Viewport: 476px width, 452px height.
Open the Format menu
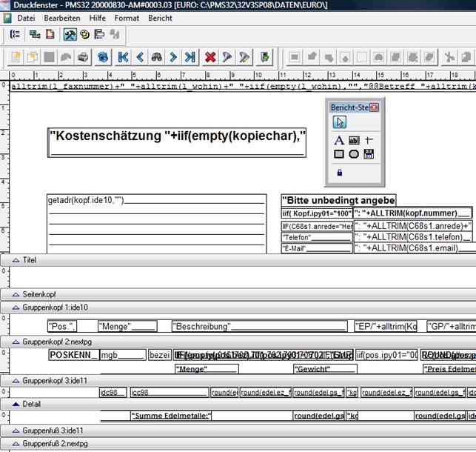(127, 17)
